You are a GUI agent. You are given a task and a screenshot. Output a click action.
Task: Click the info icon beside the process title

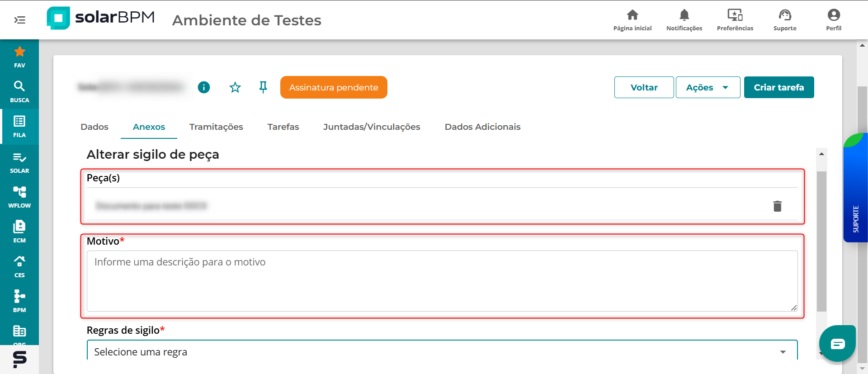204,87
